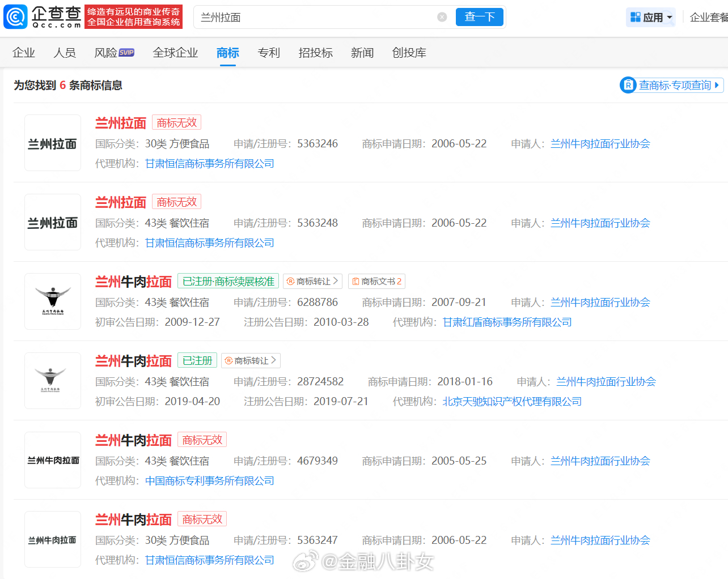Click application date 2018-01-16
Image resolution: width=728 pixels, height=579 pixels.
click(465, 382)
